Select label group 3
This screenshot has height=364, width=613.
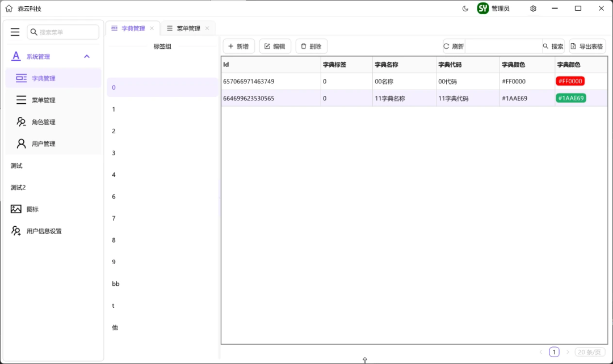point(162,153)
